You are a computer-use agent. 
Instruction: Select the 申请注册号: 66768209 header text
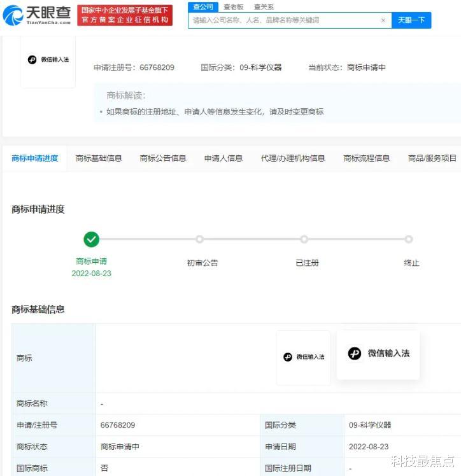tap(134, 67)
